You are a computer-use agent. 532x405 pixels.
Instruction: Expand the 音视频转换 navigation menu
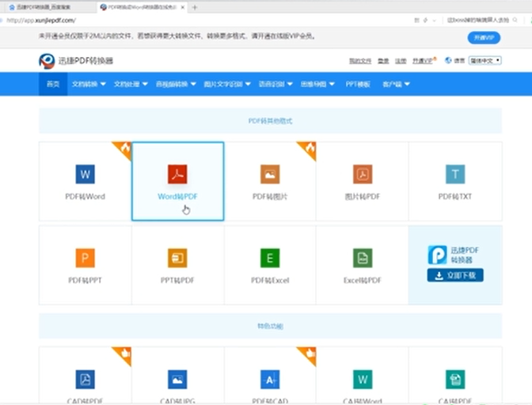coord(176,84)
